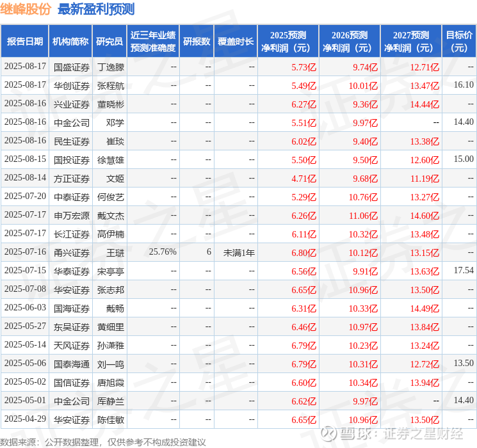Image resolution: width=477 pixels, height=448 pixels.
Task: Click the 6.02亿 forecast value
Action: point(304,141)
